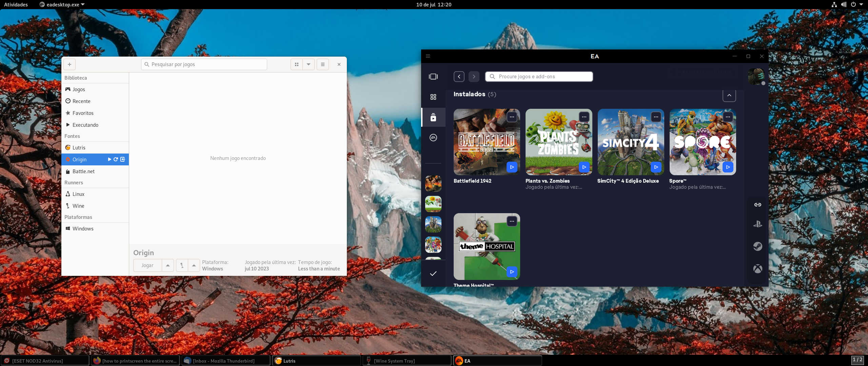This screenshot has height=366, width=868.
Task: Click the link accounts icon in EA
Action: tap(758, 205)
